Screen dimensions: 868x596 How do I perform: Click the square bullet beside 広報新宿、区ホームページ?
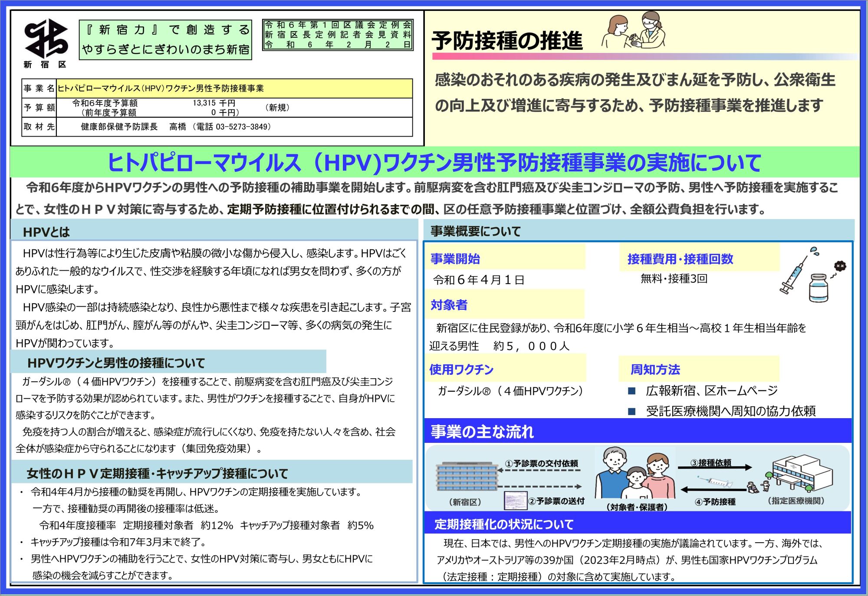[632, 391]
